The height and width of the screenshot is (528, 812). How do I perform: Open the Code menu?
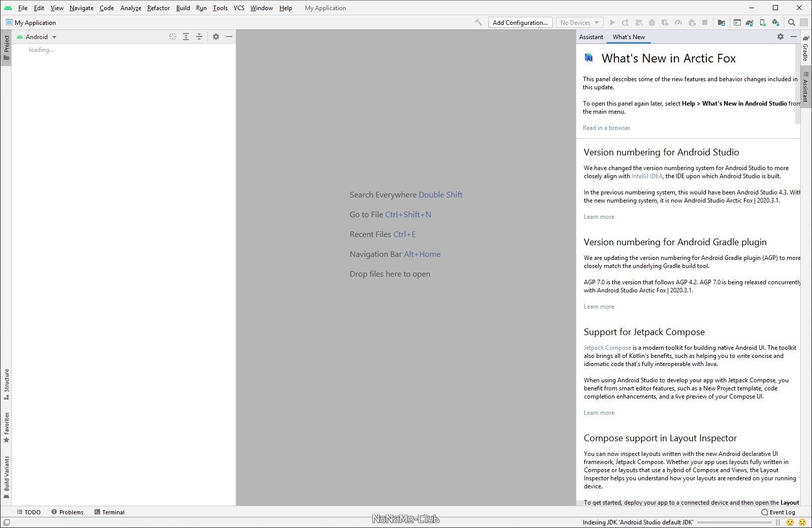(107, 8)
